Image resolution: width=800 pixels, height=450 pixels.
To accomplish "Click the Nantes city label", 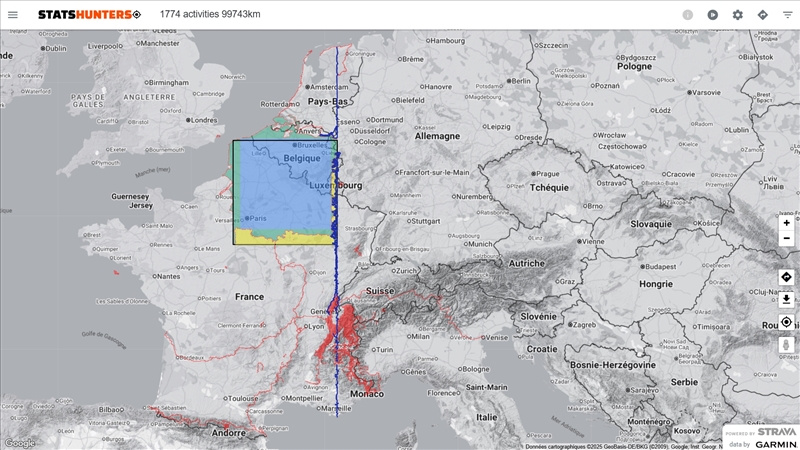I will click(168, 276).
